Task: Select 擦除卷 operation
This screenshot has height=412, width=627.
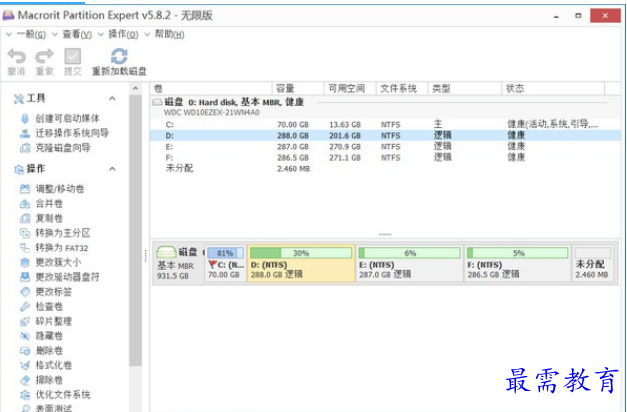Action: (49, 380)
